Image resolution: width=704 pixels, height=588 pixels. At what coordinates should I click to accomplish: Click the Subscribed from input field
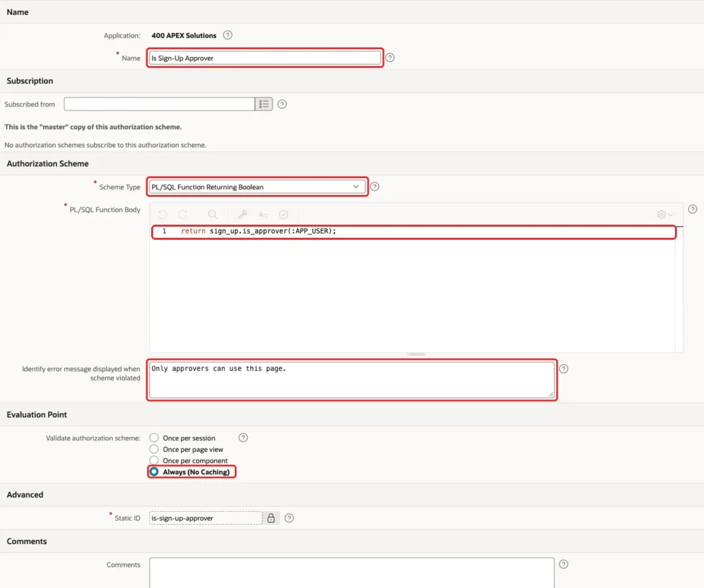159,104
